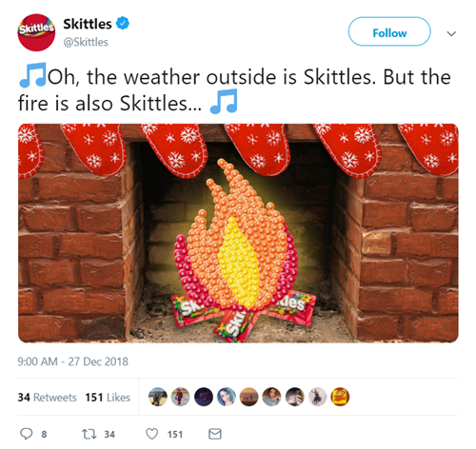
Task: Like the tweet with heart icon
Action: click(x=151, y=434)
